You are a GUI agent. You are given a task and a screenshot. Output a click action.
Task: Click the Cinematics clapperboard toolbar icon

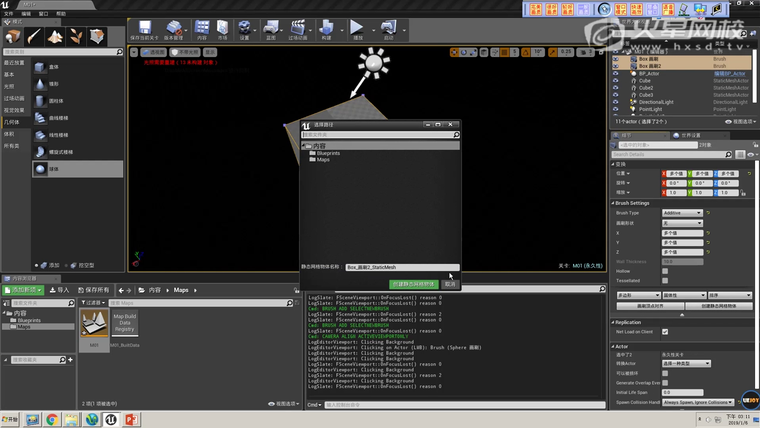pos(298,28)
